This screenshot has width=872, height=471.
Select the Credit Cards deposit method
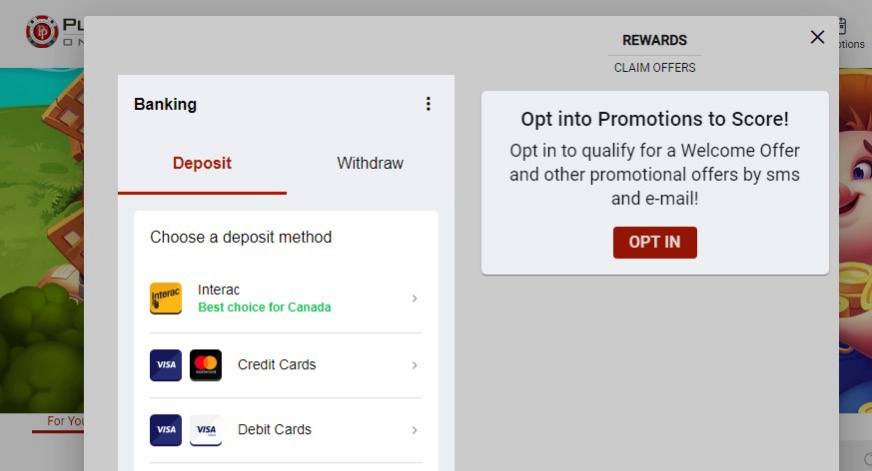(286, 365)
